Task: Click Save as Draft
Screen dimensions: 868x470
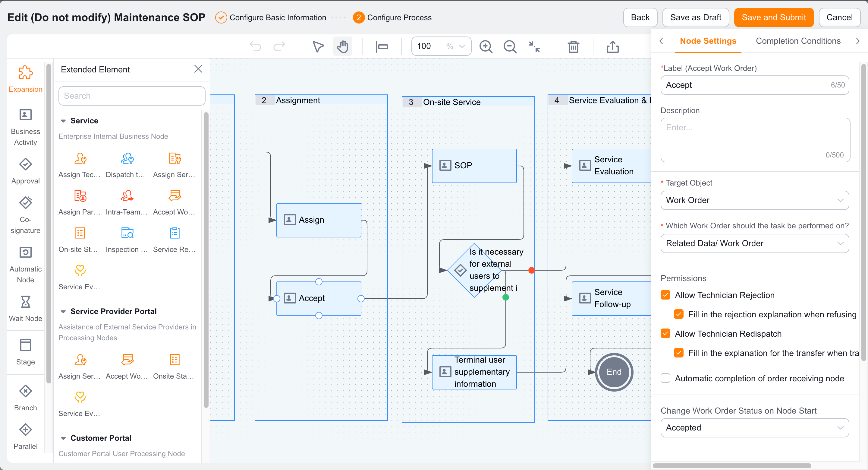Action: (696, 17)
